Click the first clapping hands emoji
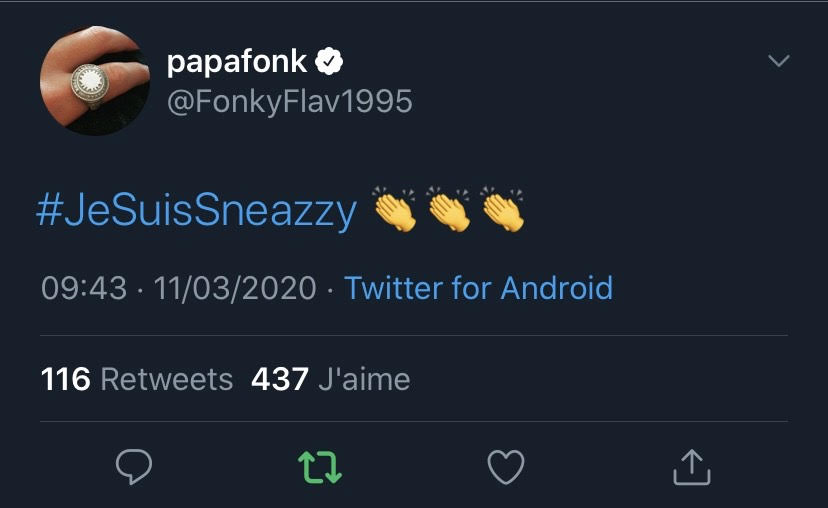This screenshot has width=828, height=508. (395, 210)
